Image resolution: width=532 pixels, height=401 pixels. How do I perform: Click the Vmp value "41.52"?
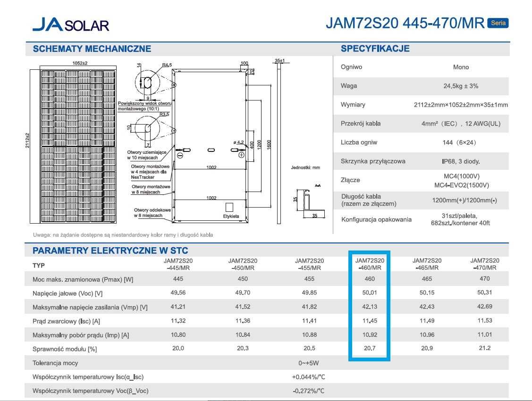click(243, 307)
